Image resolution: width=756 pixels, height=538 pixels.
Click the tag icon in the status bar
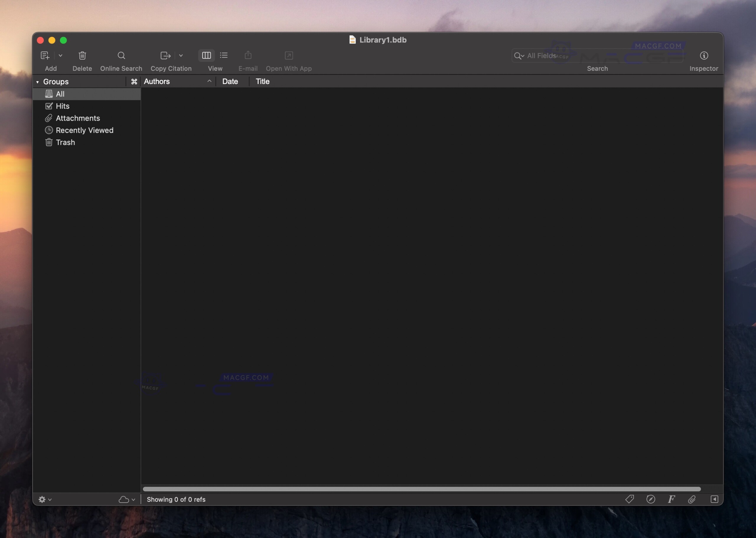tap(629, 499)
